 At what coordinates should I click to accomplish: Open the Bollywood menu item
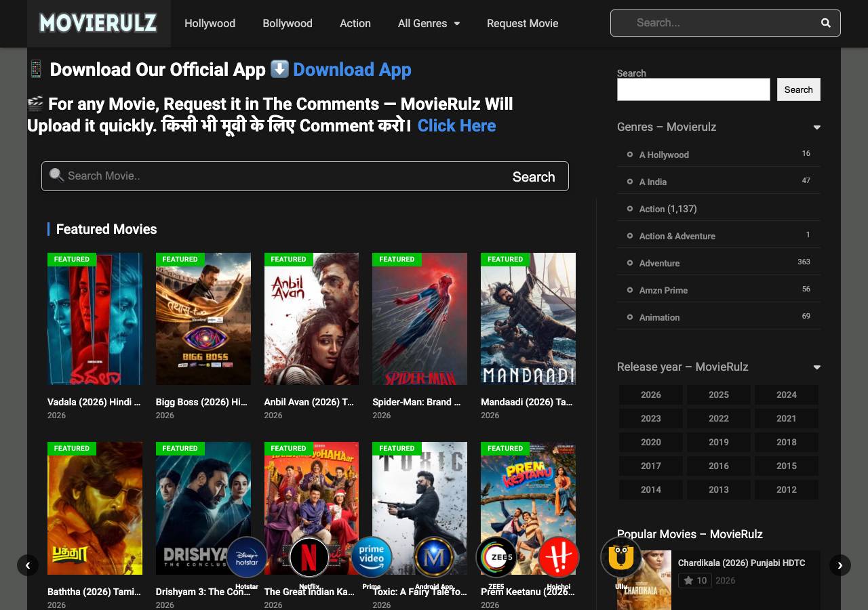click(x=288, y=23)
